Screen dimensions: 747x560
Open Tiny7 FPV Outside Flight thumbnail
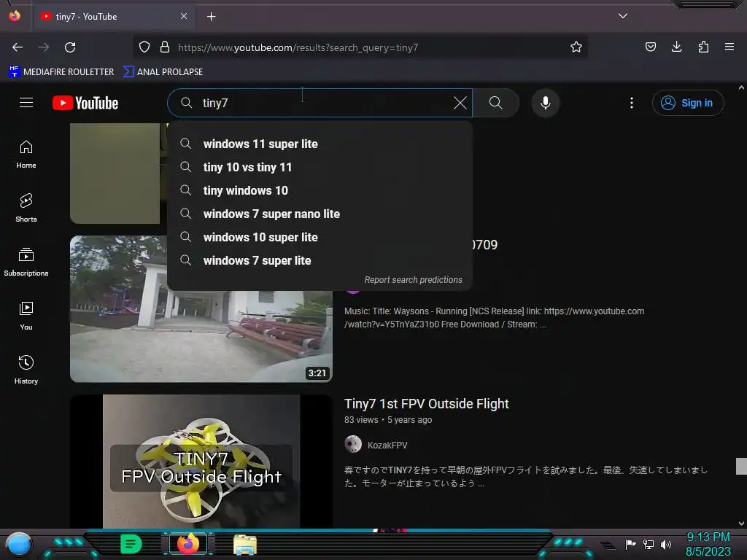[201, 461]
